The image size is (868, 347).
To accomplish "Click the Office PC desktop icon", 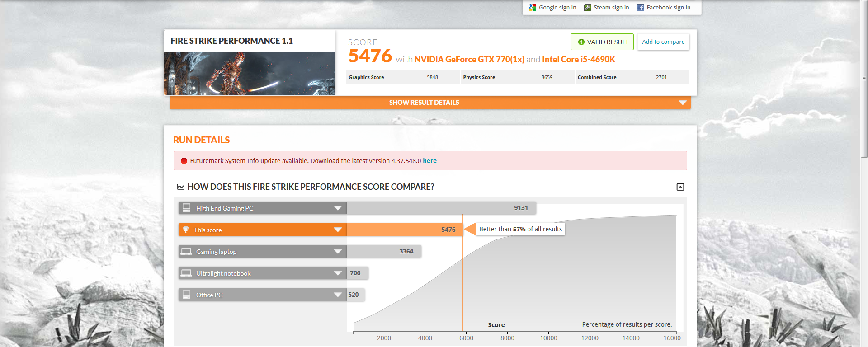I will 186,295.
